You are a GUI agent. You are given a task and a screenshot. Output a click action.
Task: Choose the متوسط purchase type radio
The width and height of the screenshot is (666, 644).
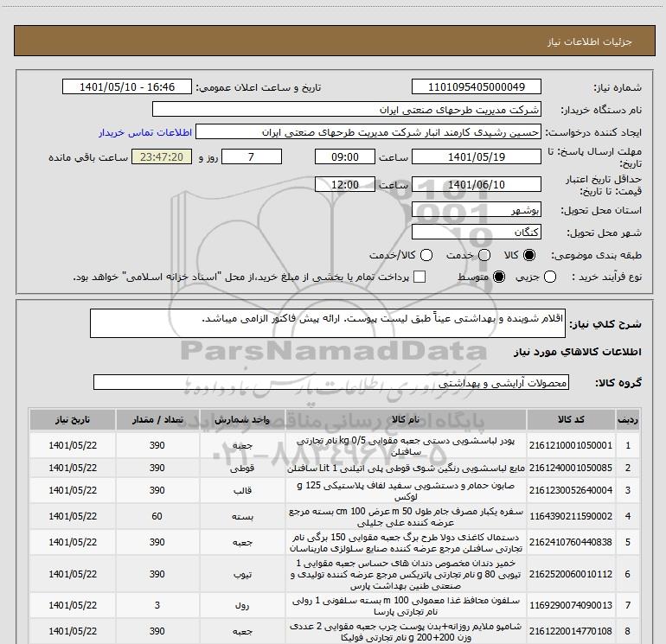[x=499, y=277]
